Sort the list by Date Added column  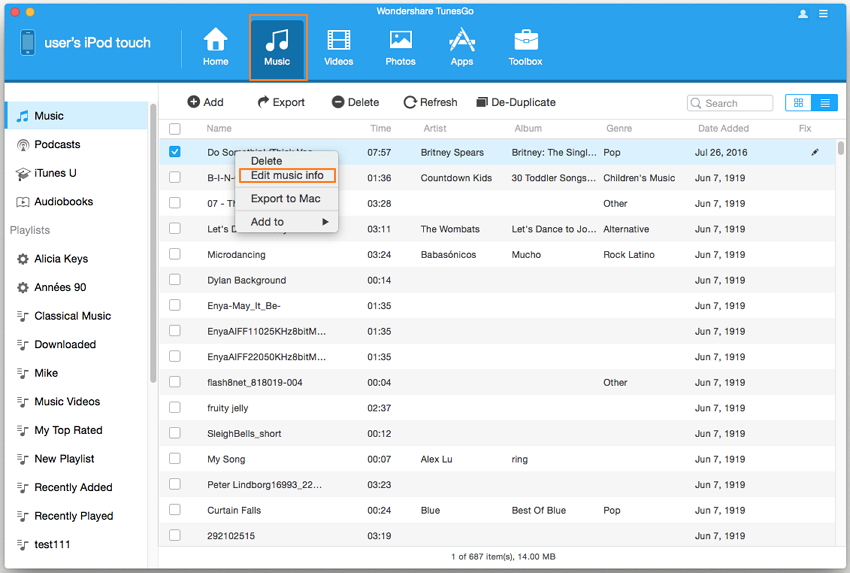click(x=722, y=129)
